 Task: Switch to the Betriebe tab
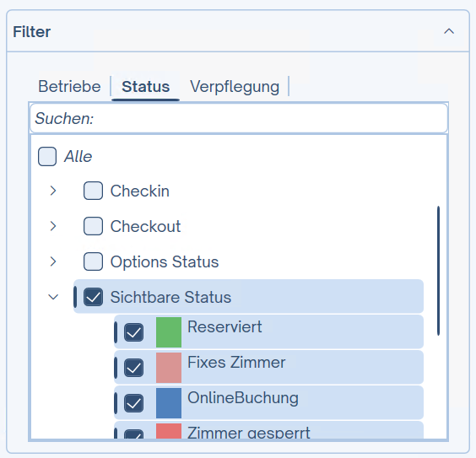69,86
